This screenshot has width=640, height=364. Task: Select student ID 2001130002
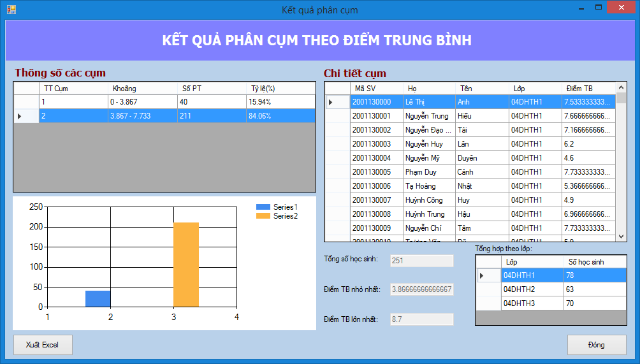click(x=377, y=130)
